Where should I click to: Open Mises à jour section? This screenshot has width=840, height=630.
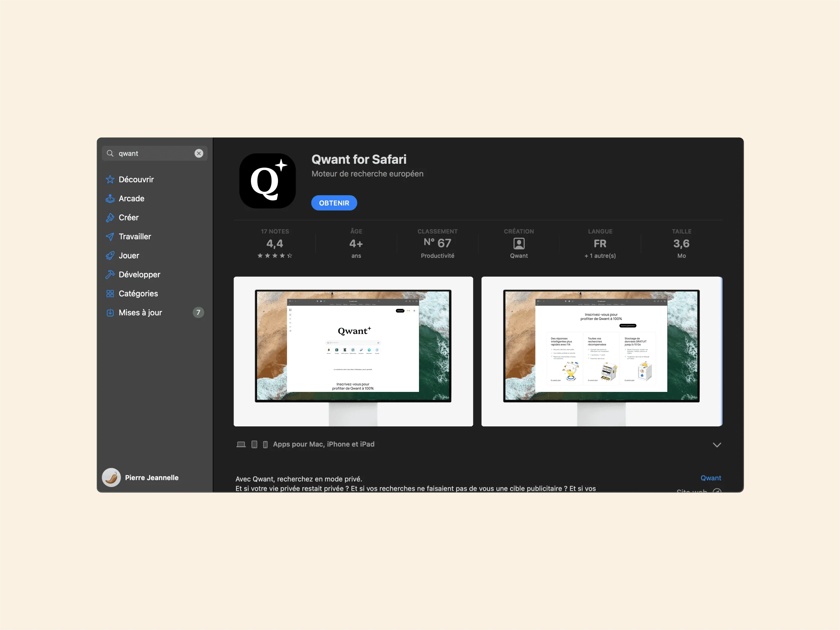click(140, 312)
